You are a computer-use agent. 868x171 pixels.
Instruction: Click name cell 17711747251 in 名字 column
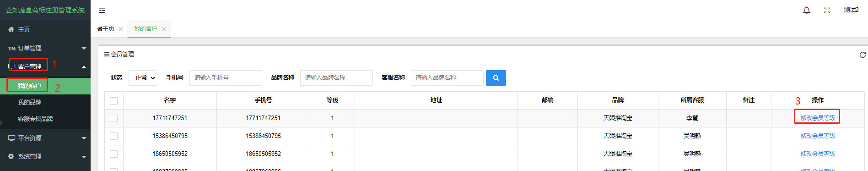(x=170, y=118)
